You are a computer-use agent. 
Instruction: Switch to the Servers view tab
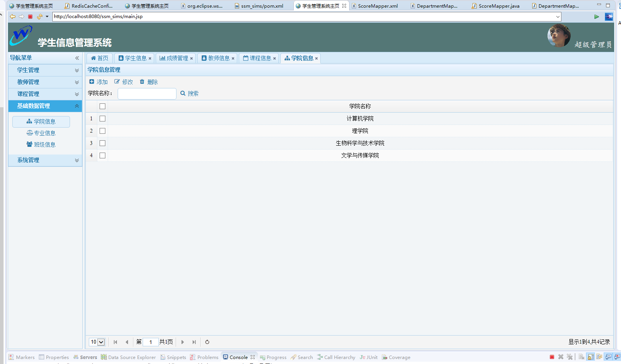coord(85,357)
